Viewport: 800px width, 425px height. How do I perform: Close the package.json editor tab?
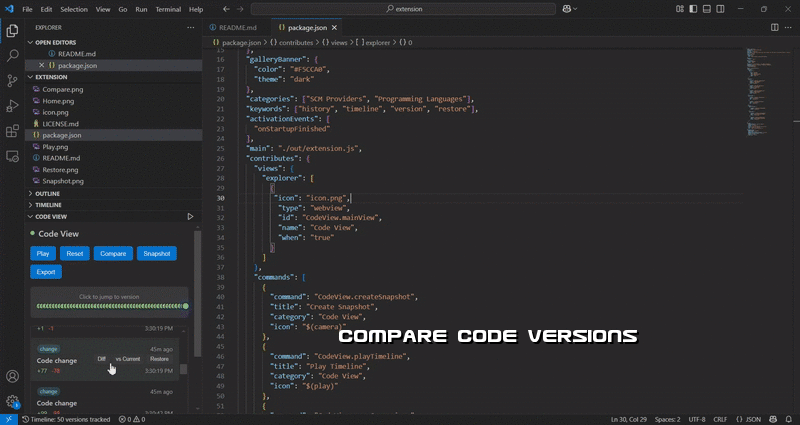[335, 28]
